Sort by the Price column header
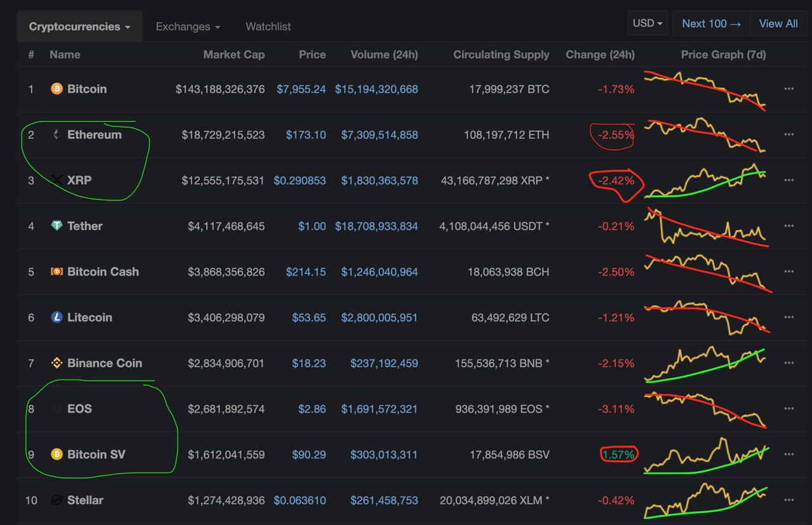 [x=312, y=55]
